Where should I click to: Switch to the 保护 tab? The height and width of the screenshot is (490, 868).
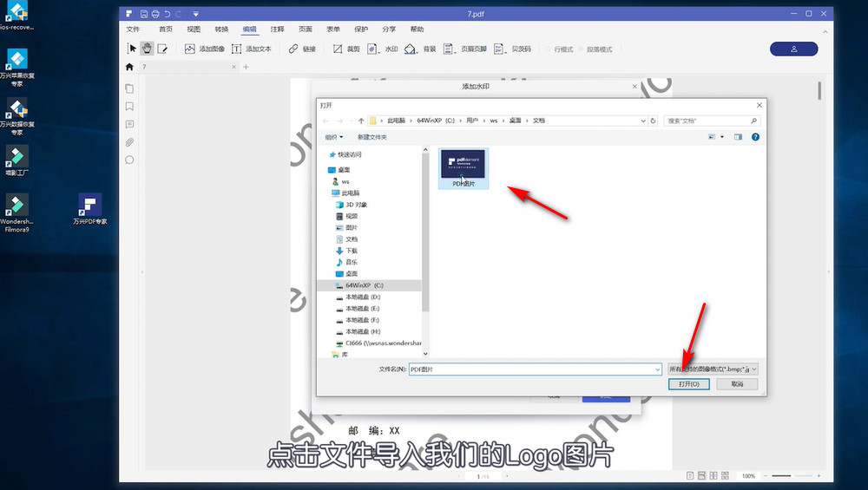(x=361, y=29)
